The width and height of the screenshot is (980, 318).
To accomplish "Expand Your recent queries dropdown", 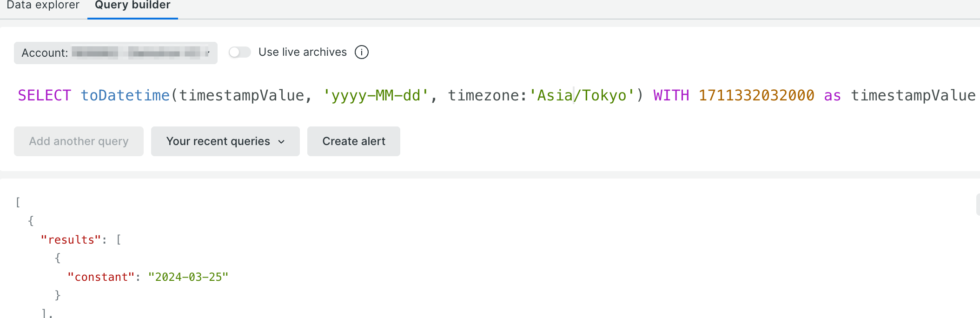I will click(x=225, y=141).
